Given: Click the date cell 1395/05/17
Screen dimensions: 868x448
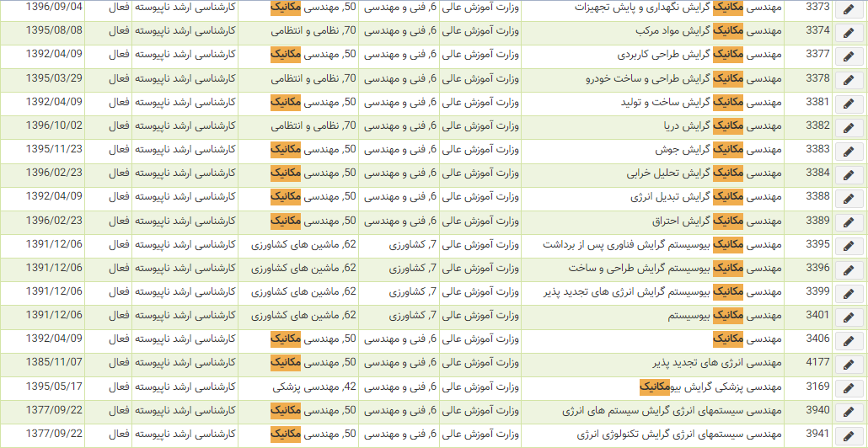Looking at the screenshot, I should click(55, 387).
